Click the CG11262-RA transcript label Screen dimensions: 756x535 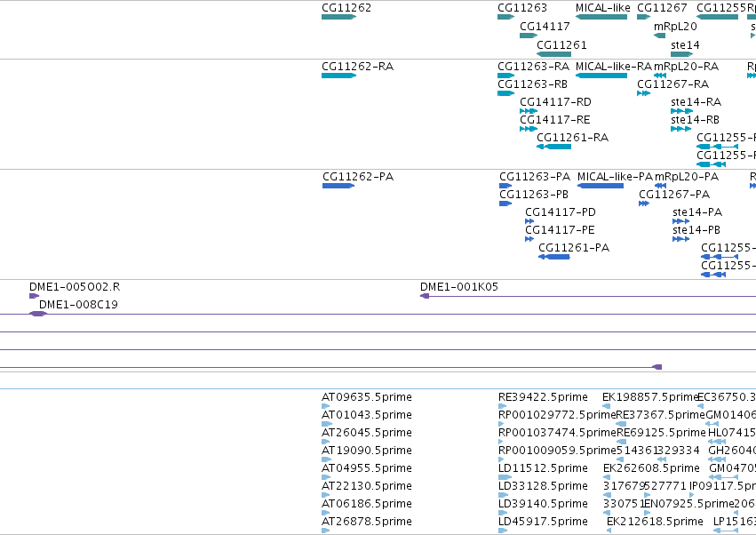[x=358, y=66]
